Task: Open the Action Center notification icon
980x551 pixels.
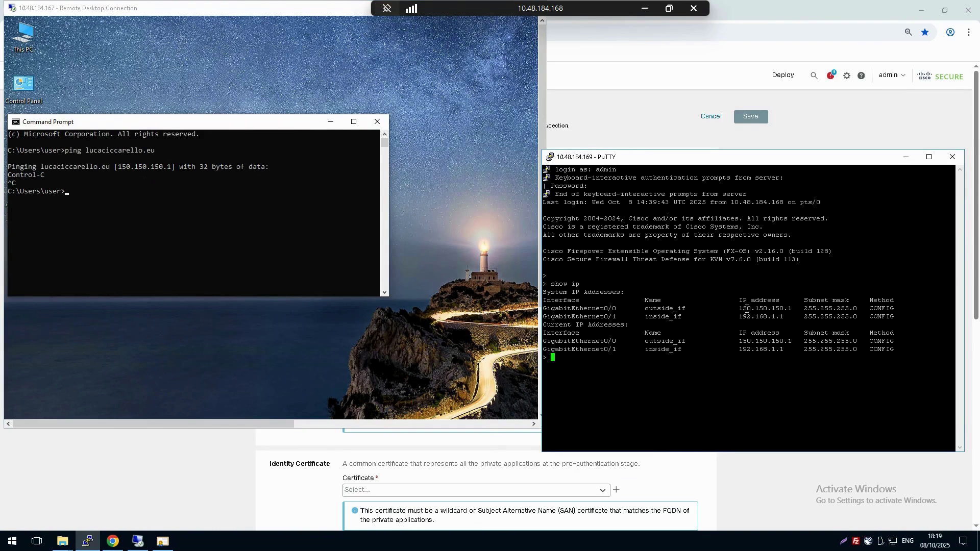Action: pos(963,541)
